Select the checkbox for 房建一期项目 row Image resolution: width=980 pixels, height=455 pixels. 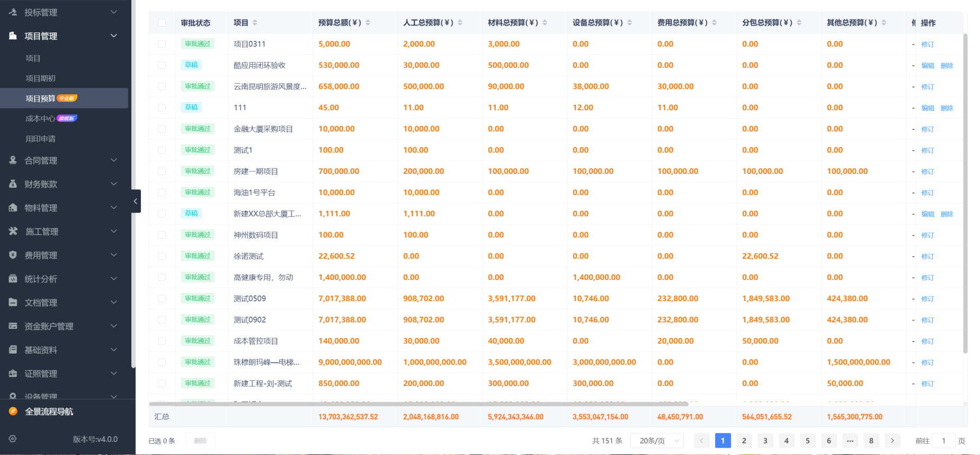tap(162, 171)
